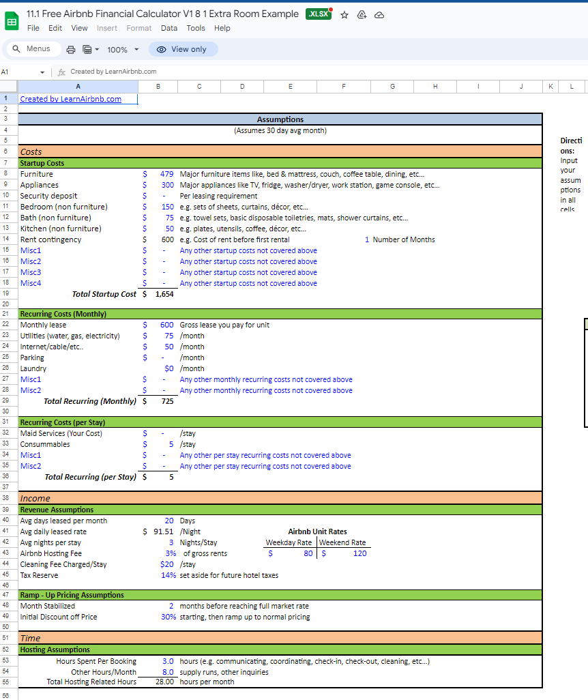Open the Edit menu
The width and height of the screenshot is (588, 700).
(x=55, y=28)
